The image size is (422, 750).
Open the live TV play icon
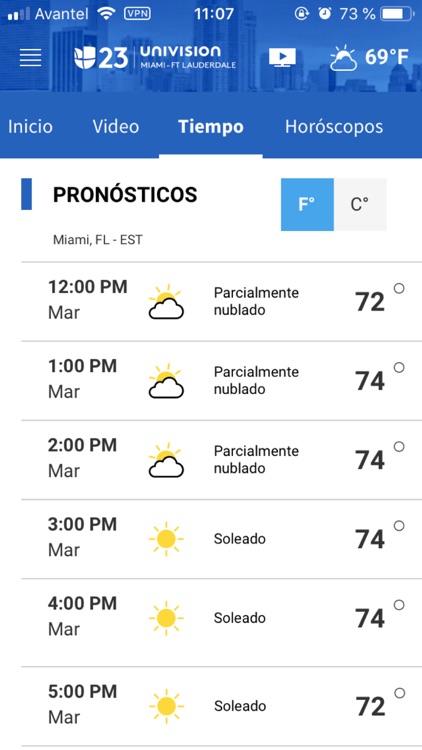pos(282,58)
